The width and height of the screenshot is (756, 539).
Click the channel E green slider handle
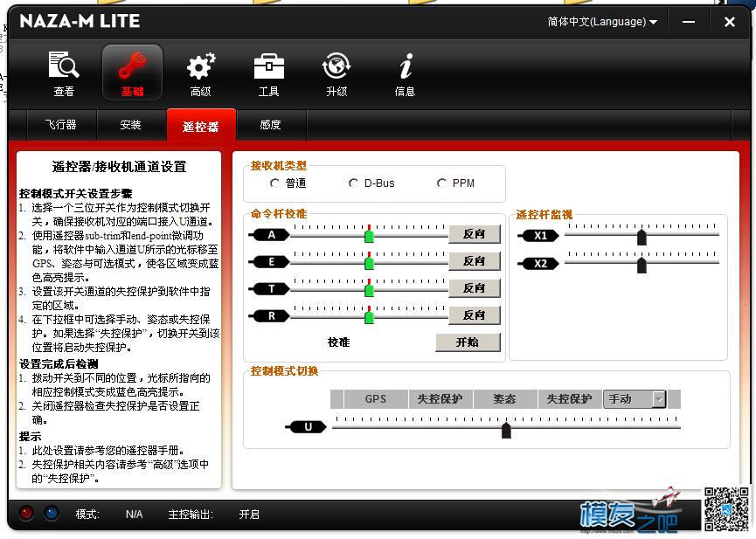pyautogui.click(x=370, y=263)
